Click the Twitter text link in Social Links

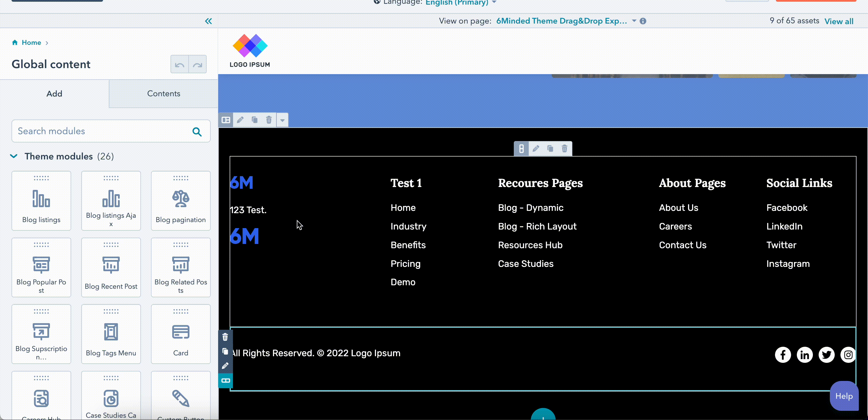coord(781,245)
